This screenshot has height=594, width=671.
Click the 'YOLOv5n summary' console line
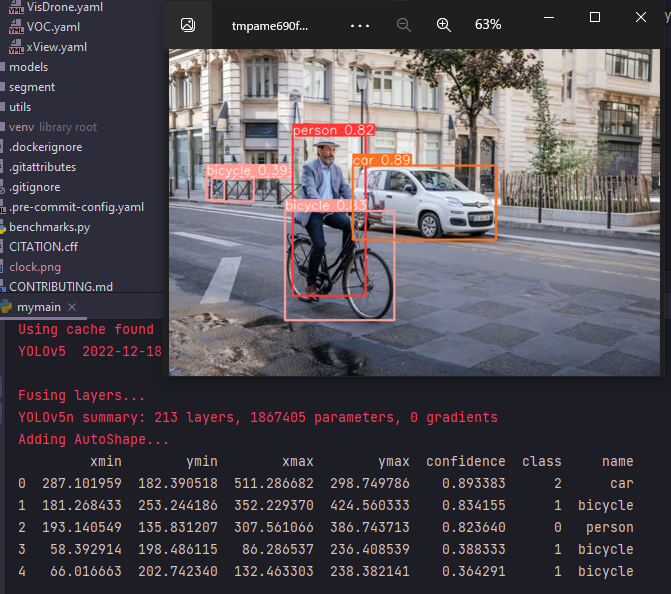258,417
